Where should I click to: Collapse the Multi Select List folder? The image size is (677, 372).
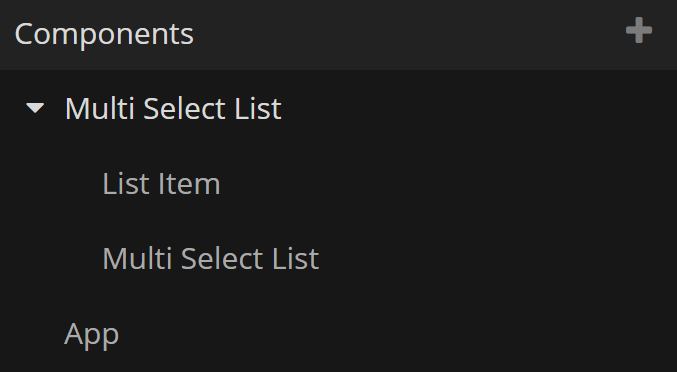pos(35,108)
